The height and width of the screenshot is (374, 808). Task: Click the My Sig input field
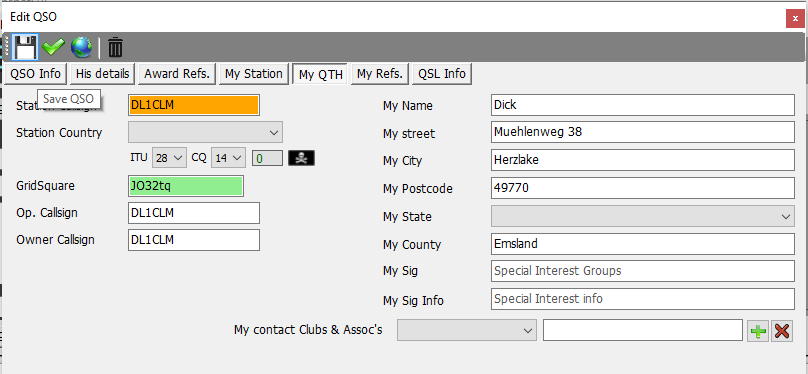pos(643,271)
